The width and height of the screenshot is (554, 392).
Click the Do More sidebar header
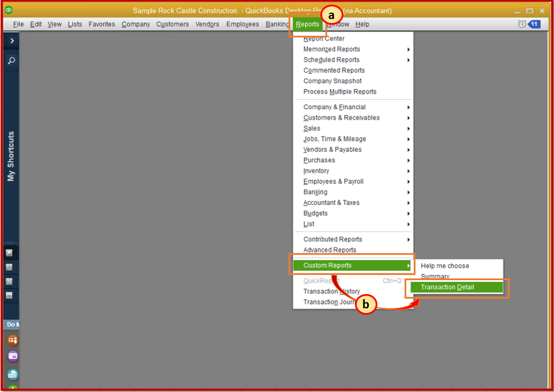[12, 324]
